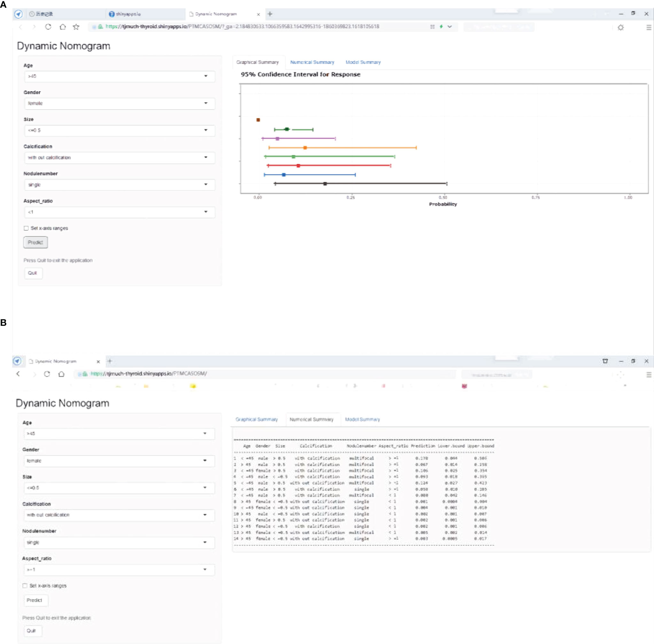Reload the page in panel B browser

(47, 374)
